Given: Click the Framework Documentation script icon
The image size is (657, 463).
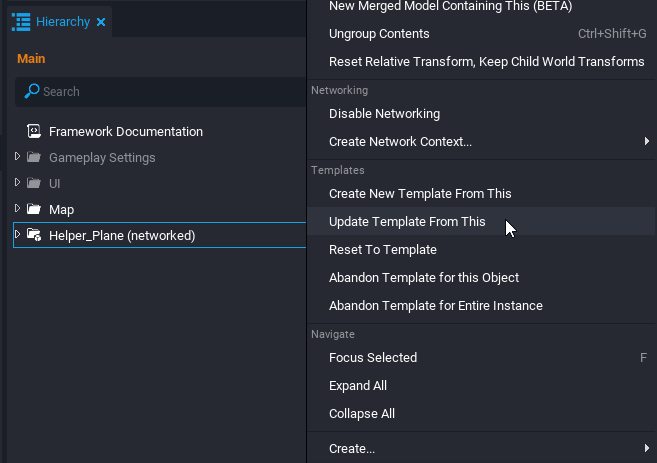Looking at the screenshot, I should click(x=34, y=131).
